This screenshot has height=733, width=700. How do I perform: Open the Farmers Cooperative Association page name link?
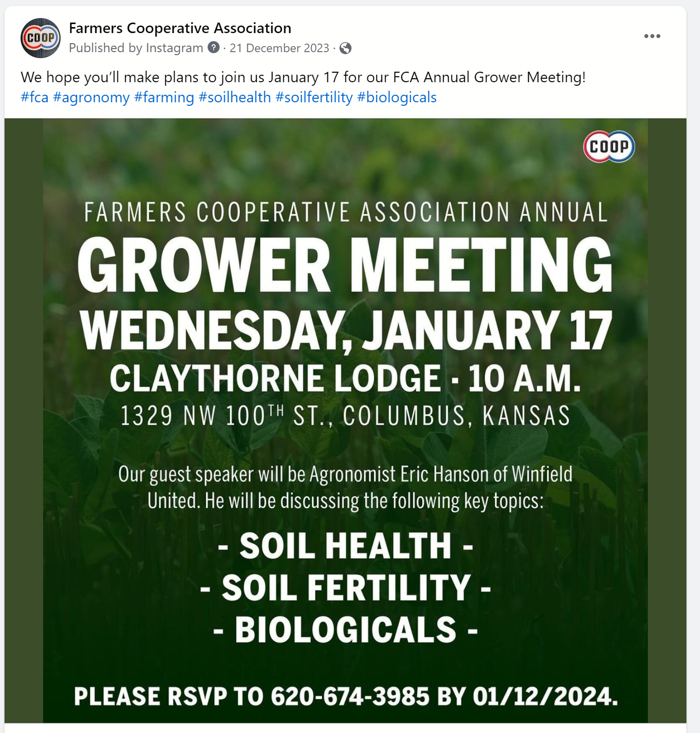click(x=180, y=28)
